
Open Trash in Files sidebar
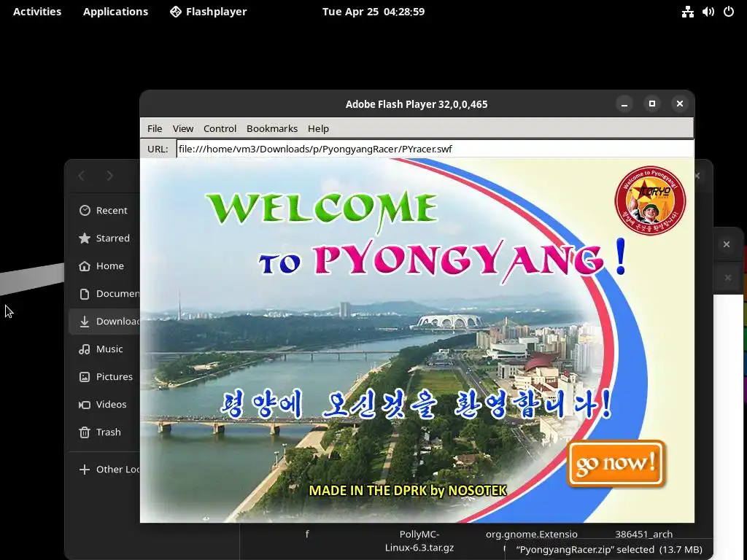point(104,432)
